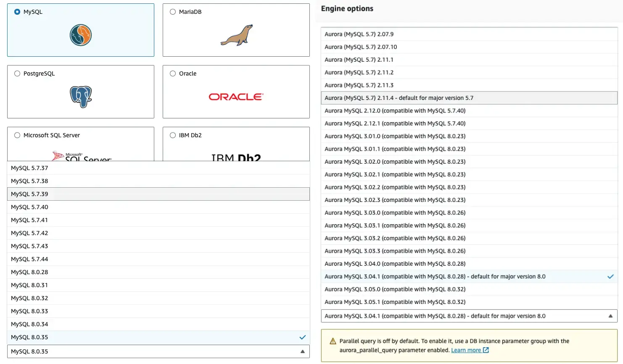Viewport: 623px width, 364px height.
Task: Click the Oracle logo
Action: click(x=235, y=97)
